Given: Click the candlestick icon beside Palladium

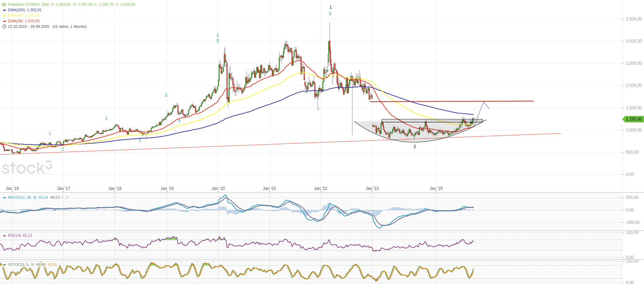Looking at the screenshot, I should (x=4, y=4).
